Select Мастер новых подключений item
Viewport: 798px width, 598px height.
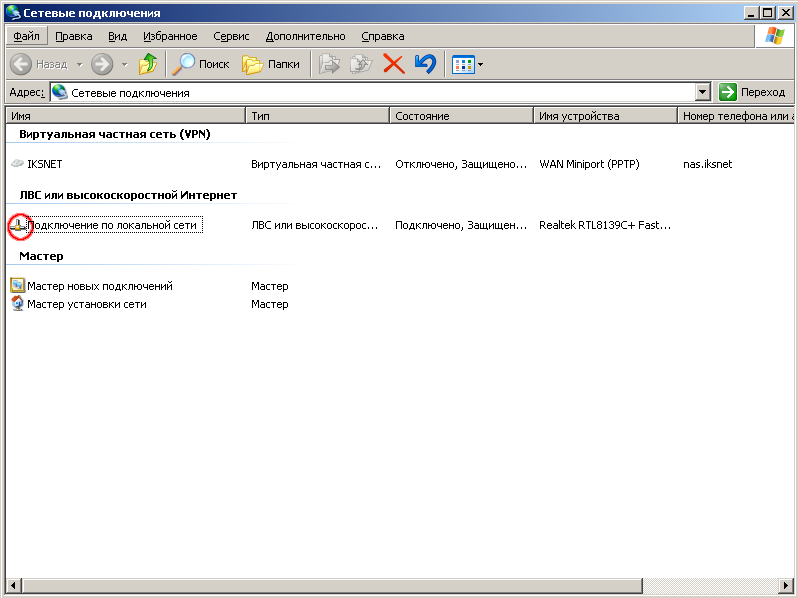pos(100,286)
